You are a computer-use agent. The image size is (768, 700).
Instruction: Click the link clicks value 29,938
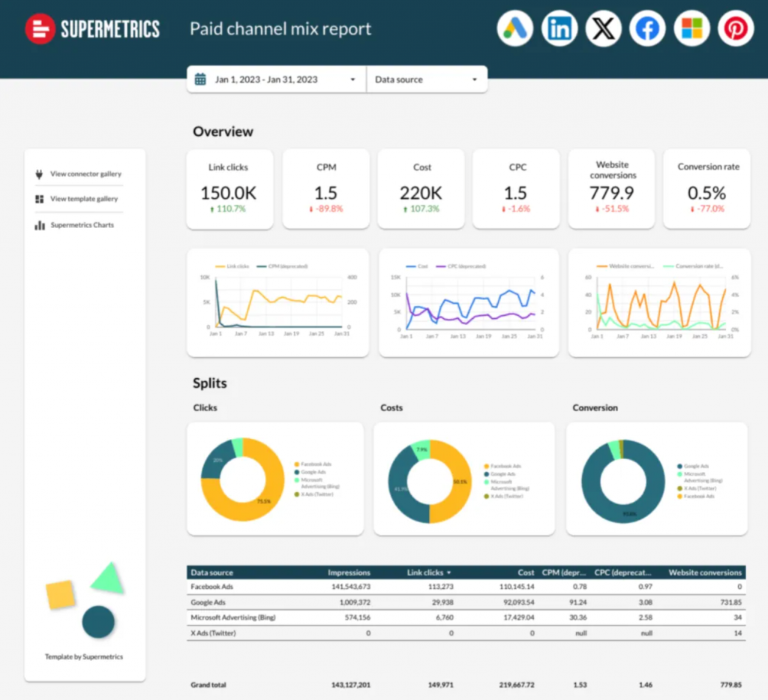(442, 602)
